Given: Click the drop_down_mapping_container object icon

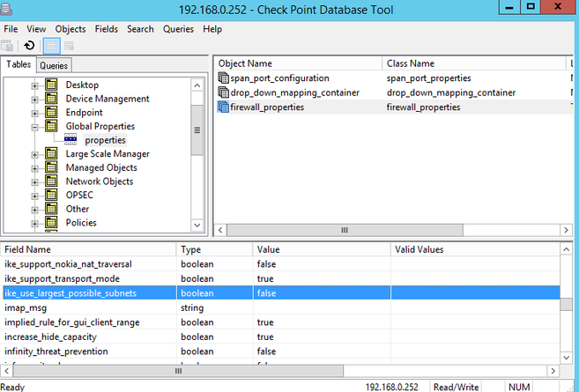Looking at the screenshot, I should point(223,92).
